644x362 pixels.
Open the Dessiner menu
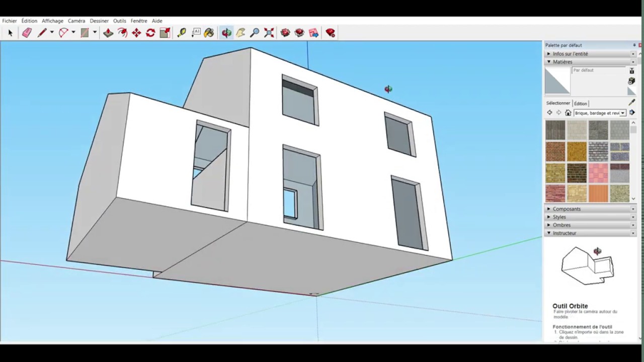(x=99, y=21)
